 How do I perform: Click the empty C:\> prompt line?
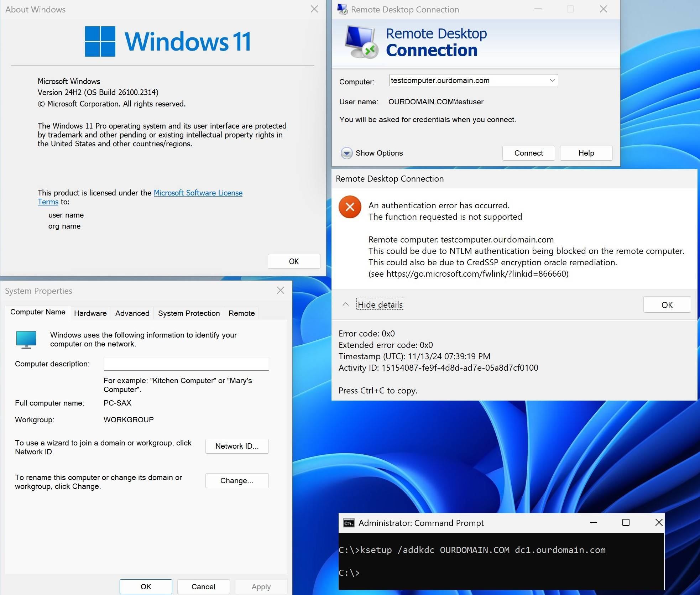(x=349, y=573)
